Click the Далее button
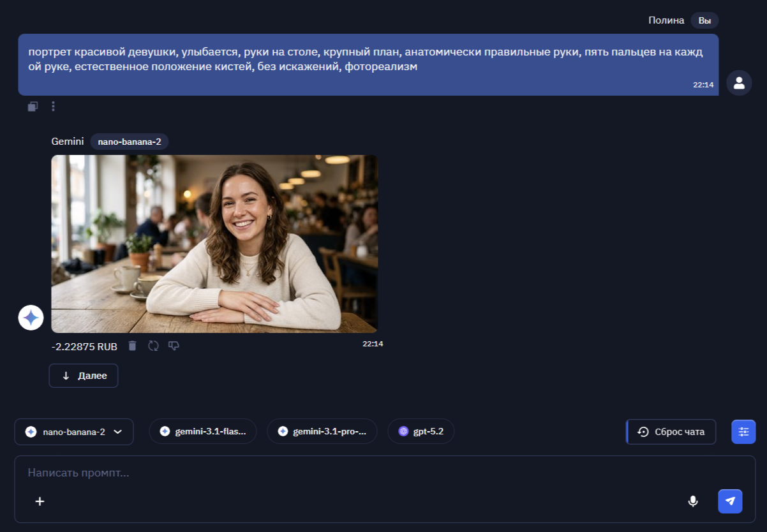Viewport: 767px width, 532px height. [84, 376]
